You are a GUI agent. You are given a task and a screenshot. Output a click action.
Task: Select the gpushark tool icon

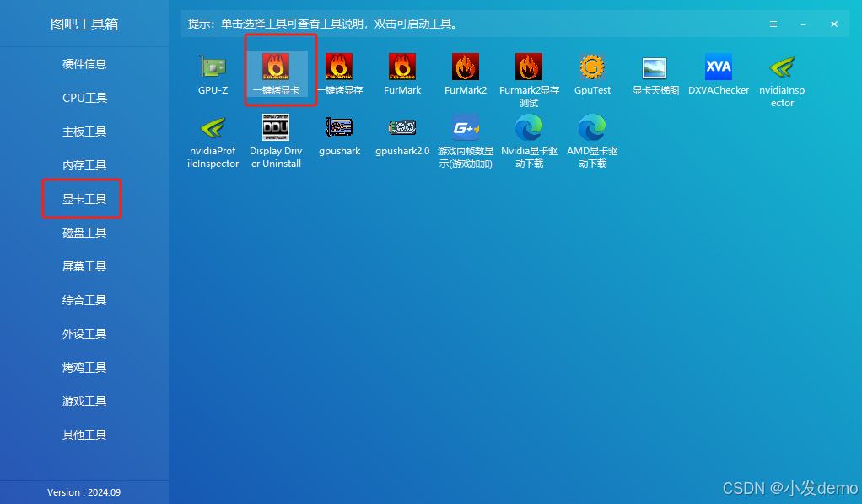tap(339, 127)
